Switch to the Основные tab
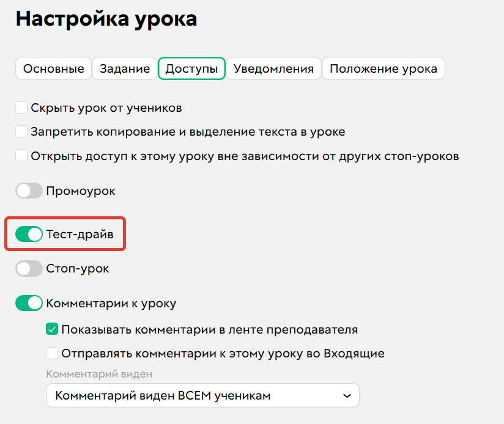Viewport: 504px width, 424px height. click(x=53, y=68)
